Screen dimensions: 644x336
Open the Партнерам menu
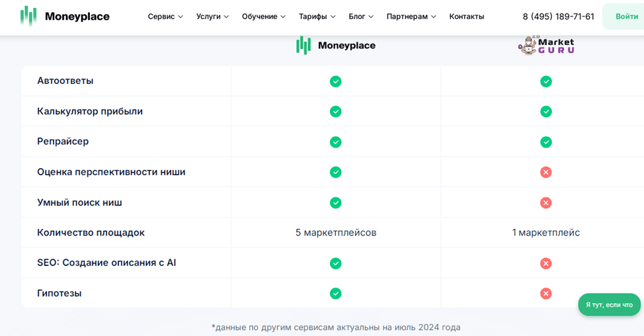pos(411,17)
